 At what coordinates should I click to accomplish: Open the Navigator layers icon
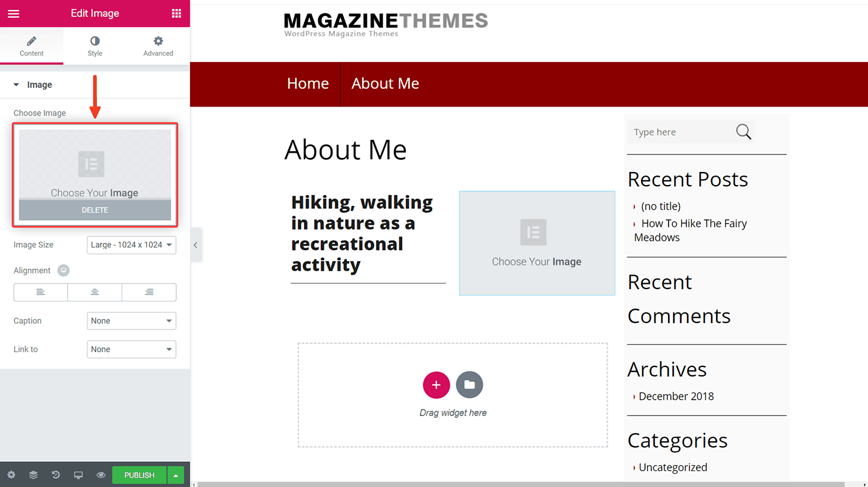33,475
